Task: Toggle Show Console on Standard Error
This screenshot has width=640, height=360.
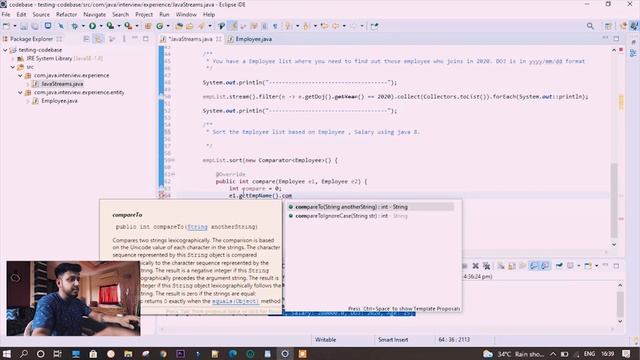Action: [545, 266]
